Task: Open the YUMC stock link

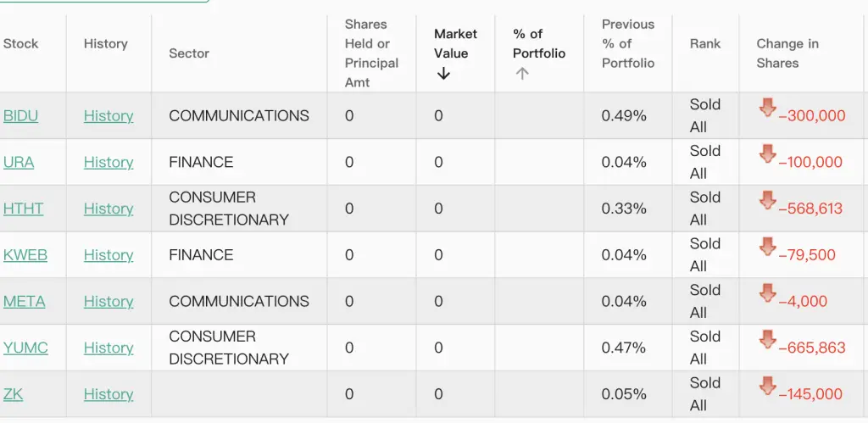Action: click(25, 348)
